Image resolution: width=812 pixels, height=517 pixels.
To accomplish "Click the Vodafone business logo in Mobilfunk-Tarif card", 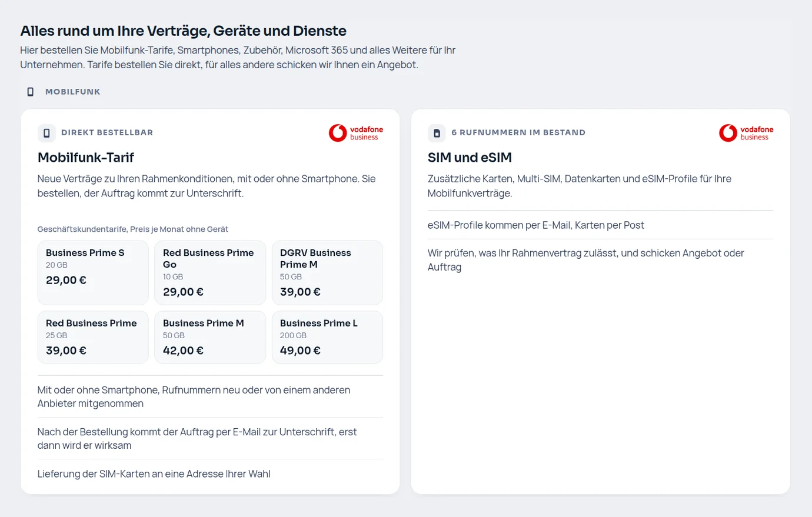I will click(x=356, y=133).
